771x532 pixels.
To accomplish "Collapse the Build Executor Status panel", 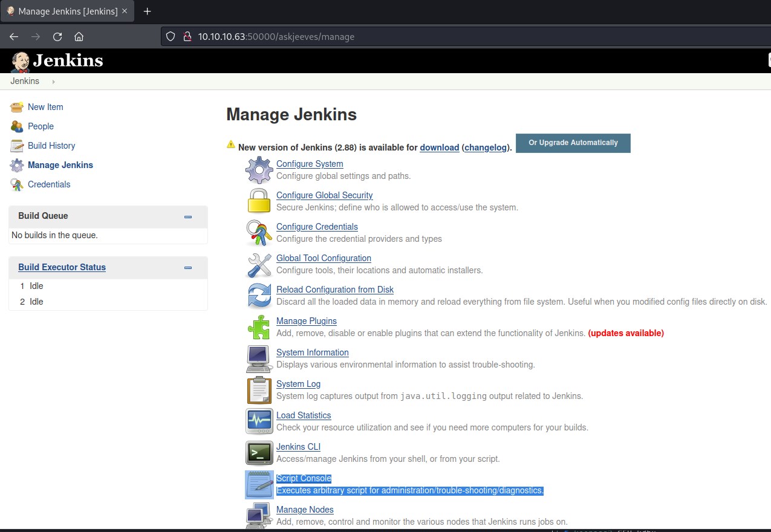I will click(188, 268).
